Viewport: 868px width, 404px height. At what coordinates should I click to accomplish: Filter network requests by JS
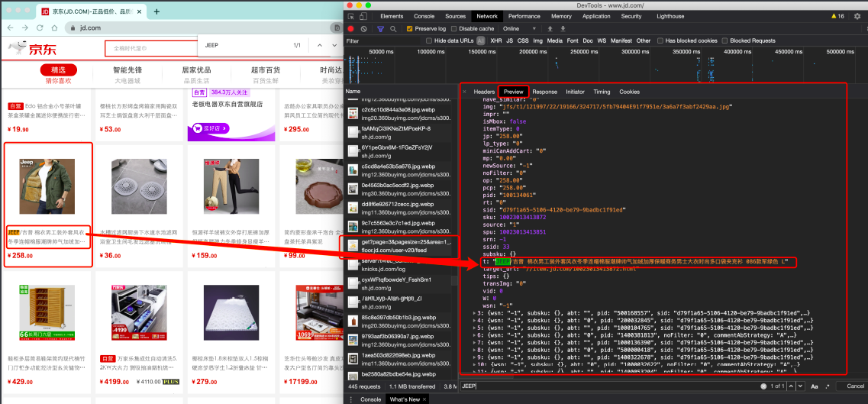(x=509, y=41)
